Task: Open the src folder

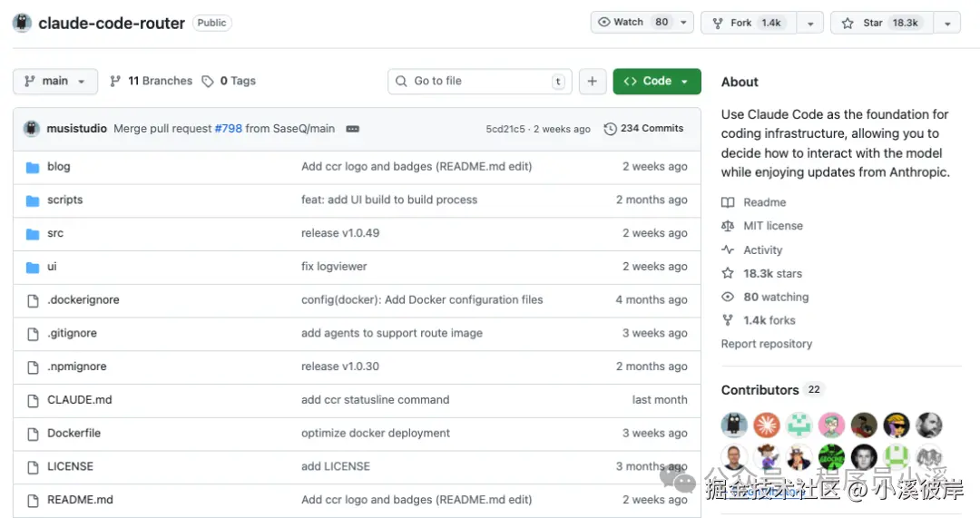Action: pos(55,232)
